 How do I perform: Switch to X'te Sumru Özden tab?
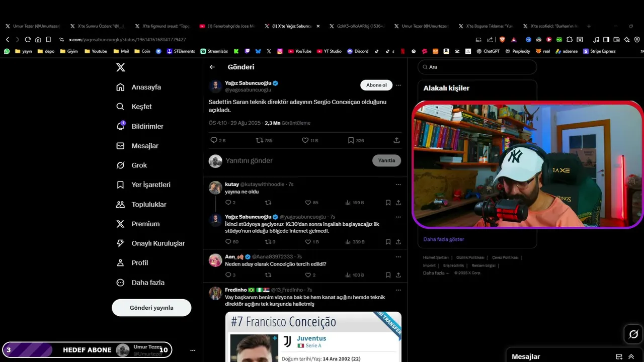[98, 26]
